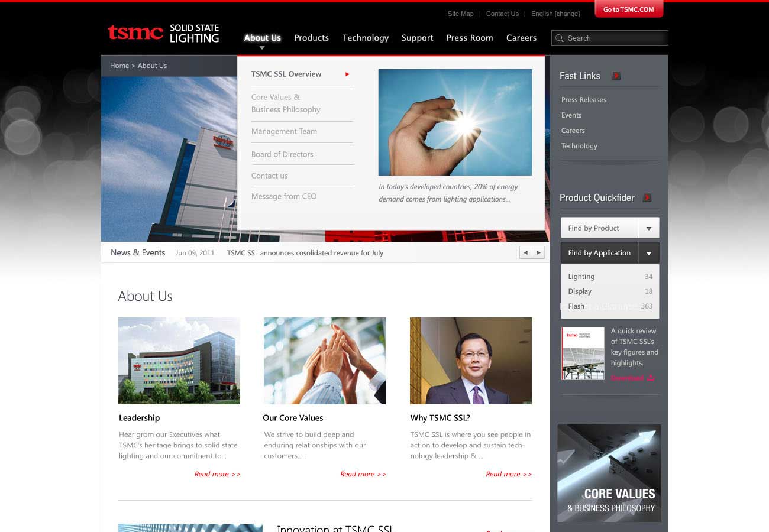Show next news item with right arrow
This screenshot has width=769, height=532.
pos(538,253)
